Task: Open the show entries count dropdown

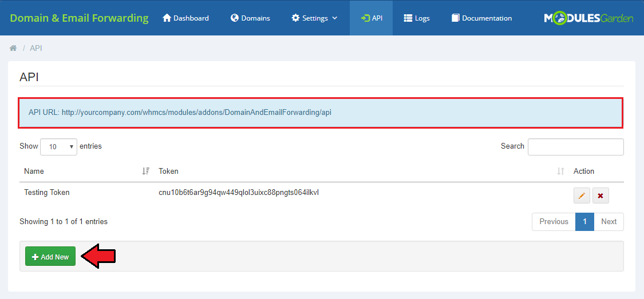Action: (58, 146)
